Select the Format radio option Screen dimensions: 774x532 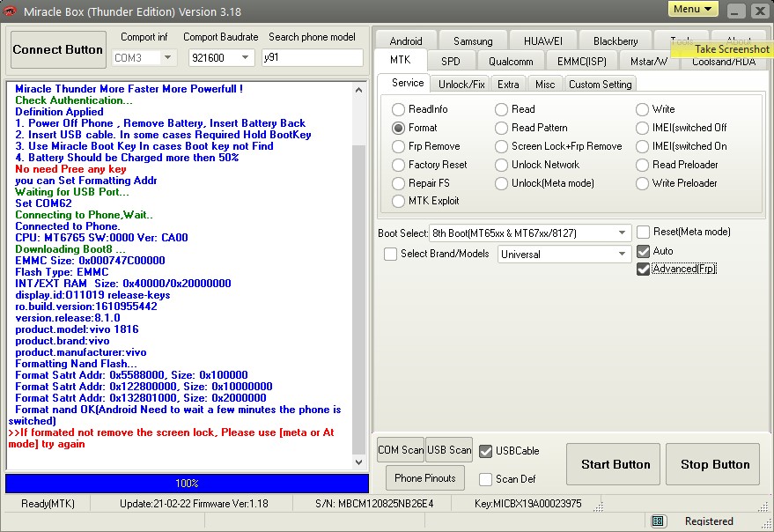[x=398, y=128]
